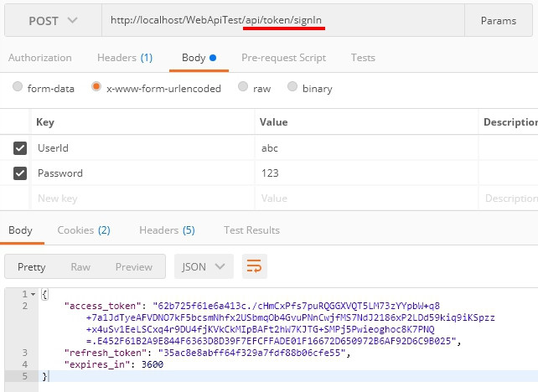Select the form-data radio button
538x392 pixels.
pyautogui.click(x=18, y=86)
